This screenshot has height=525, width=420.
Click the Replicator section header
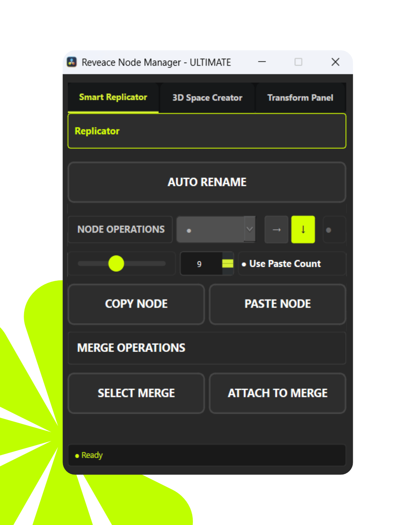(207, 131)
